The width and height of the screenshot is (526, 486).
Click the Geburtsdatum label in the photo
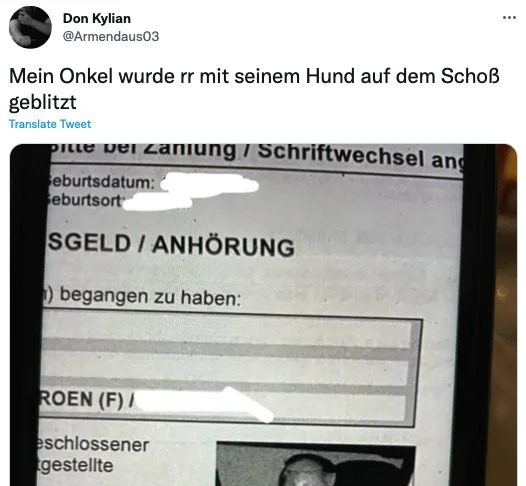(101, 182)
